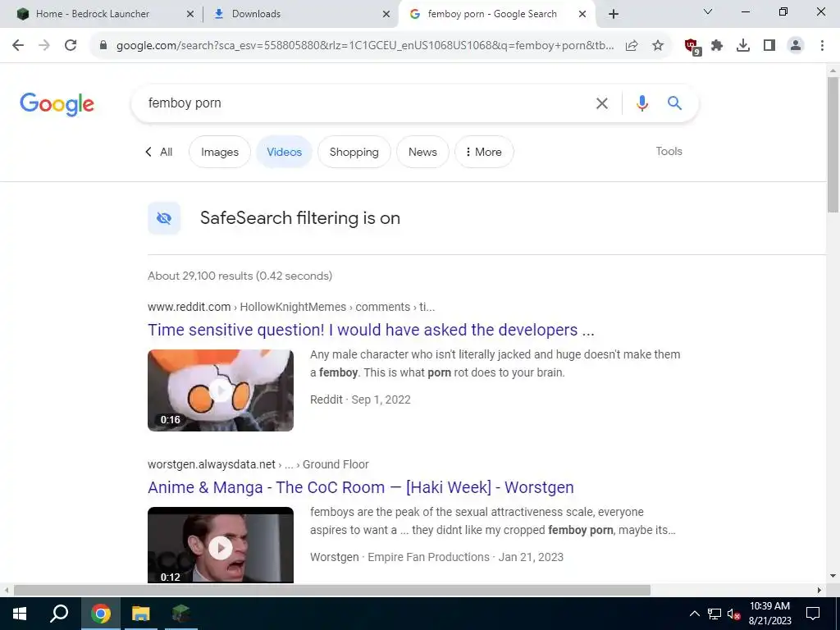Click the vertical scrollbar thumb
Screen dimensions: 840x630
click(x=833, y=144)
